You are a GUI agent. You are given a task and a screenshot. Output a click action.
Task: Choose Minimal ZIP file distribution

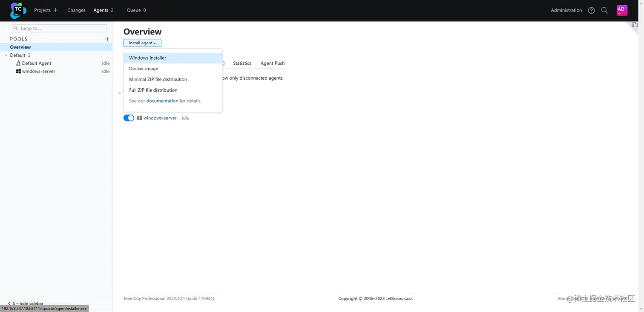pos(173,79)
